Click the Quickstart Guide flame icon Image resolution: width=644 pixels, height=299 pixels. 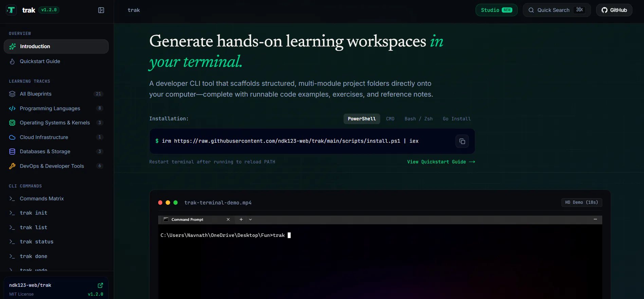coord(12,61)
